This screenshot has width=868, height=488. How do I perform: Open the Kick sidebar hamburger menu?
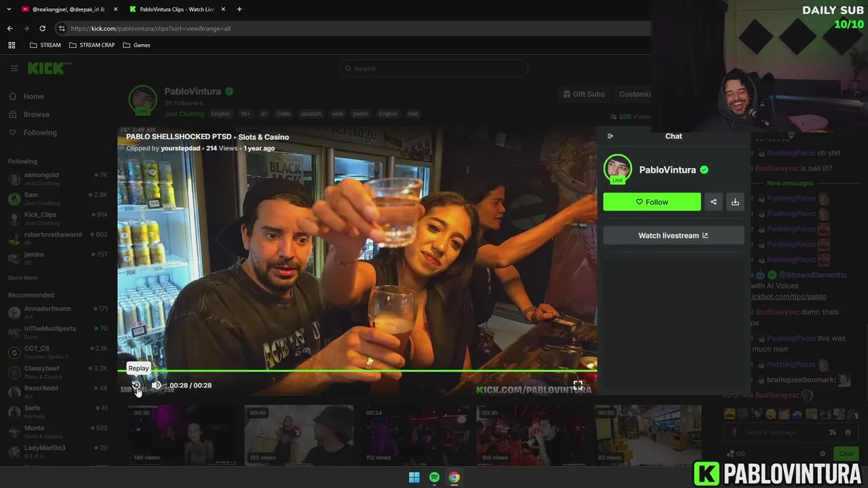[14, 68]
